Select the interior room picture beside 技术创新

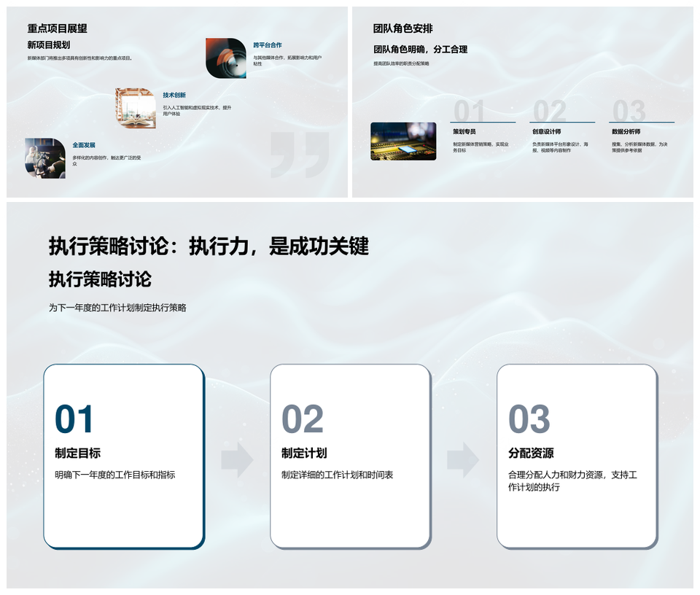(x=135, y=109)
